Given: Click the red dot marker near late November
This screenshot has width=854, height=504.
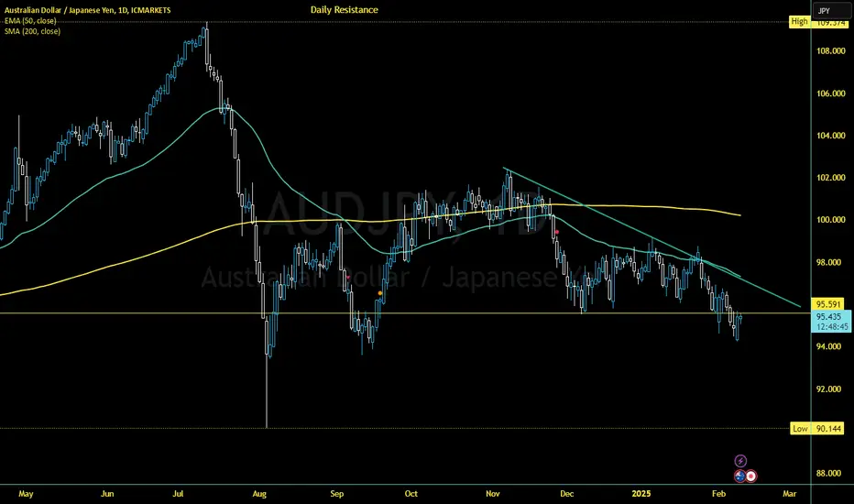Looking at the screenshot, I should pos(556,232).
